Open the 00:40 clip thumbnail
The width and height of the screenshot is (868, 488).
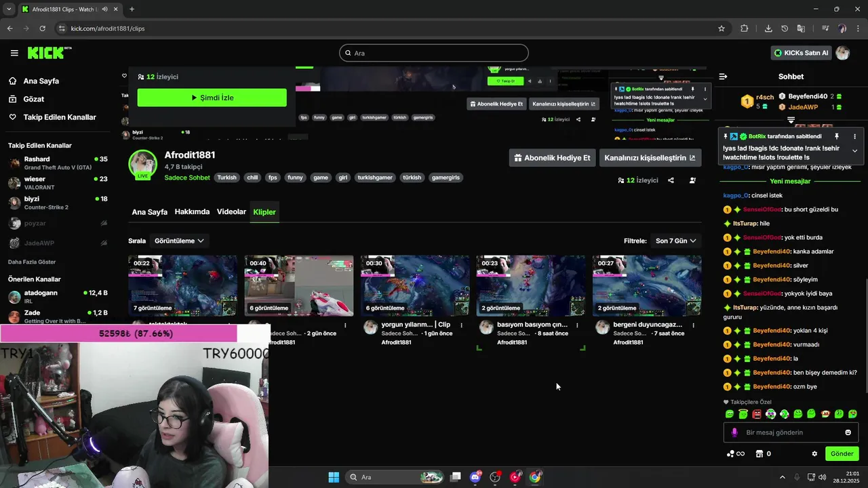point(298,286)
